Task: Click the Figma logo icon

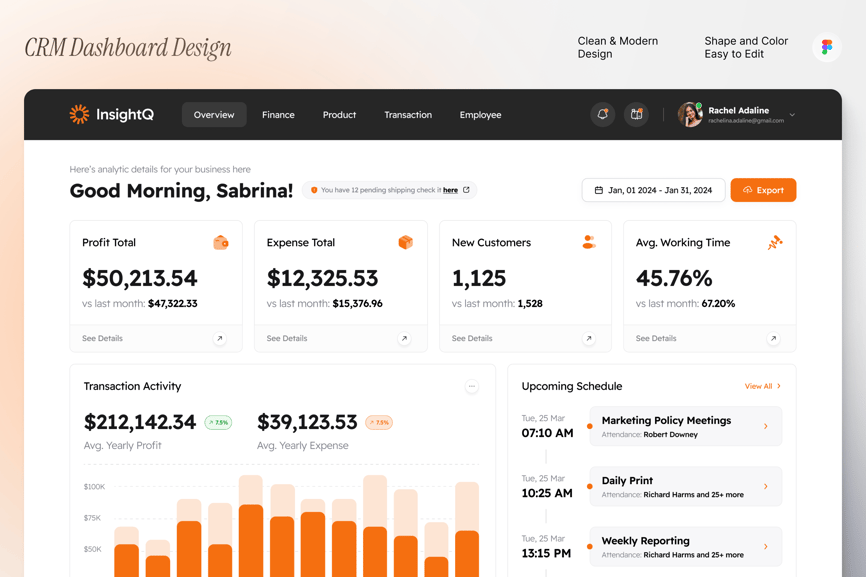Action: (x=826, y=47)
